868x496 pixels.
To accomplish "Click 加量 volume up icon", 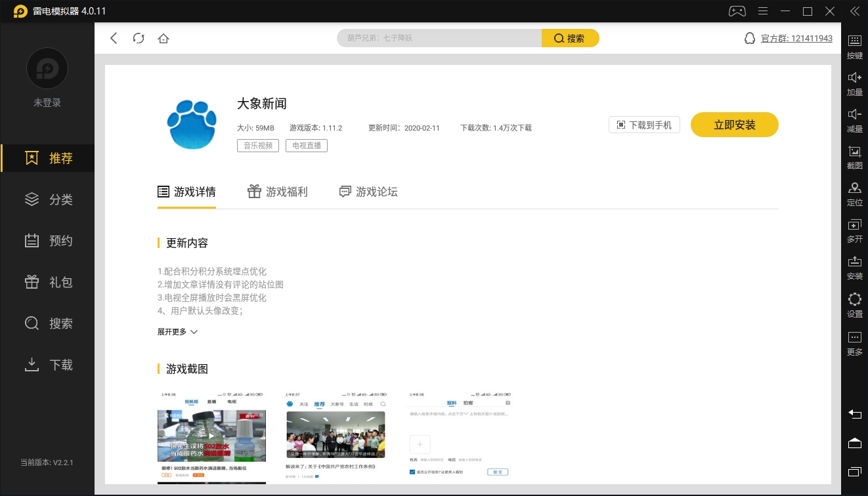I will click(x=855, y=84).
